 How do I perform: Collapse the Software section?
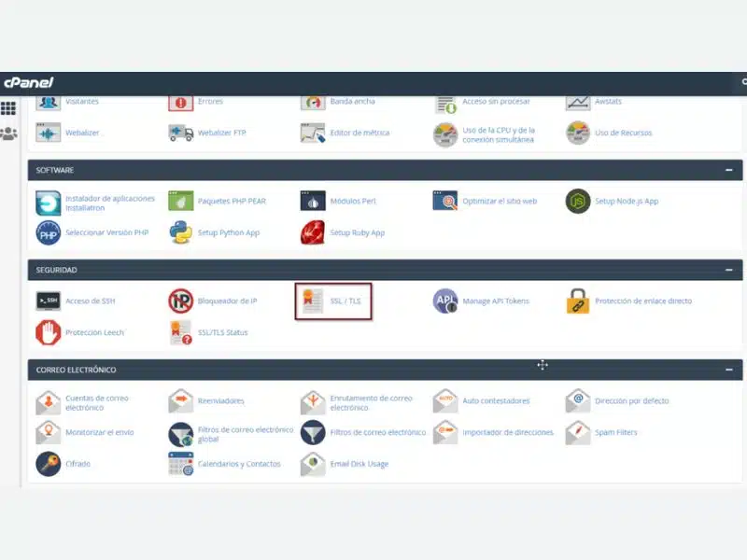pos(728,170)
